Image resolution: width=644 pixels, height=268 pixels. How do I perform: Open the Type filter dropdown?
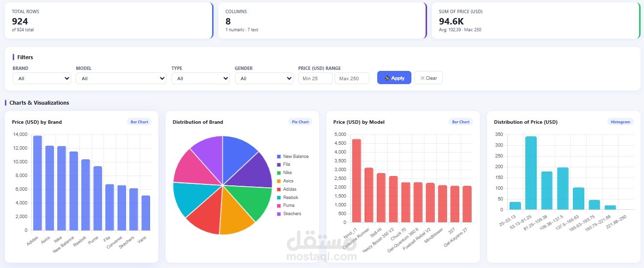(x=201, y=78)
